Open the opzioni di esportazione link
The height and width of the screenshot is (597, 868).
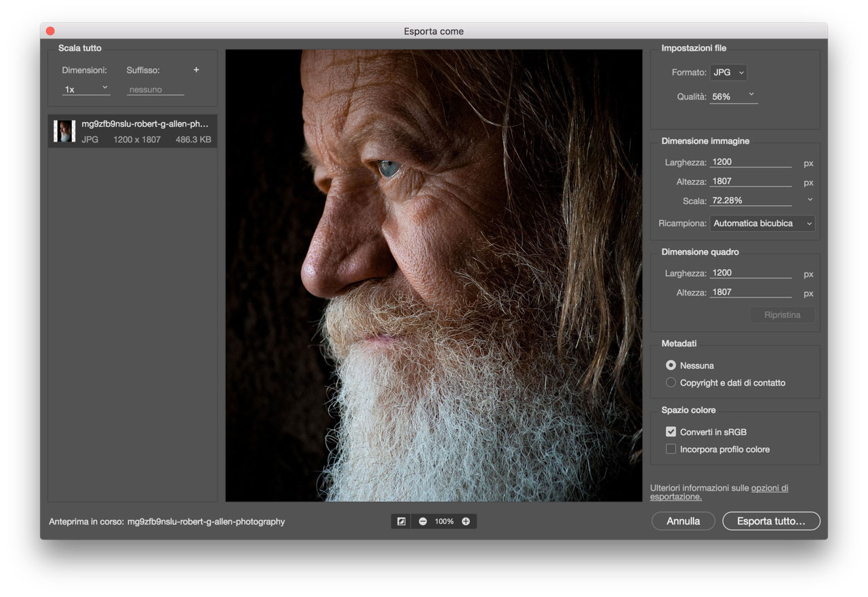point(719,492)
